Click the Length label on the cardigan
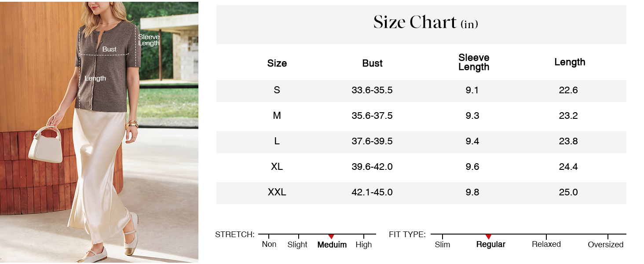 click(x=95, y=78)
